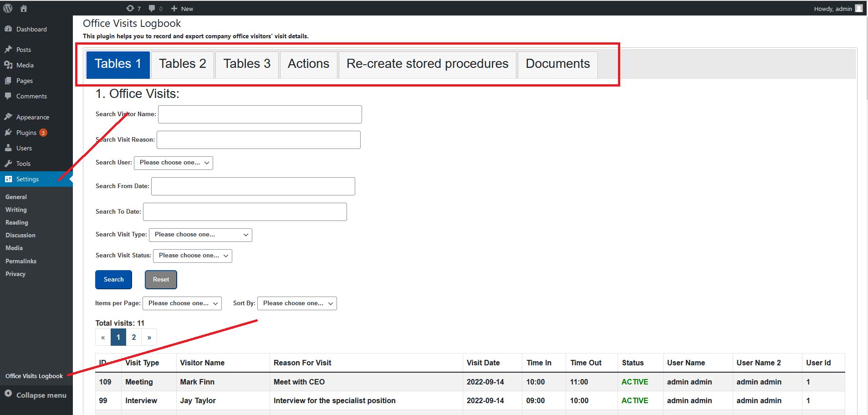The width and height of the screenshot is (868, 415).
Task: Go to page 2 of visits
Action: point(134,338)
